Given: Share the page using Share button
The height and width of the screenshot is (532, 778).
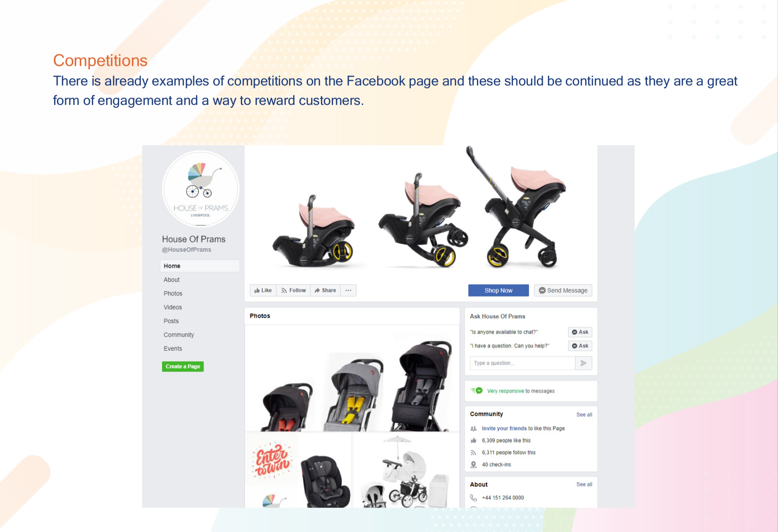Looking at the screenshot, I should tap(326, 290).
